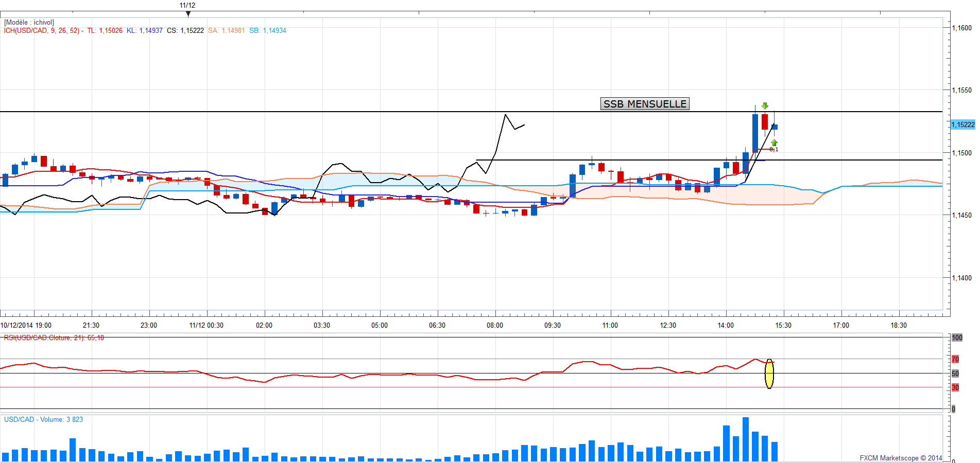Click the 11:00 time axis label
The image size is (980, 463).
pyautogui.click(x=610, y=325)
